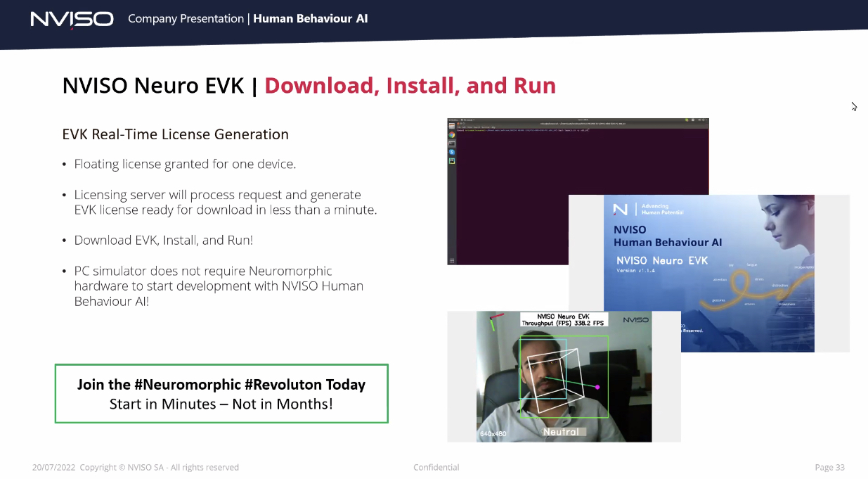Open Skype icon in the Ubuntu dock

coord(452,152)
